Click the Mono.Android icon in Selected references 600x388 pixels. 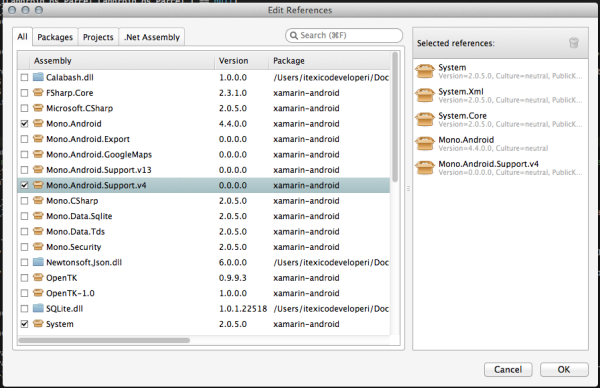[x=425, y=143]
